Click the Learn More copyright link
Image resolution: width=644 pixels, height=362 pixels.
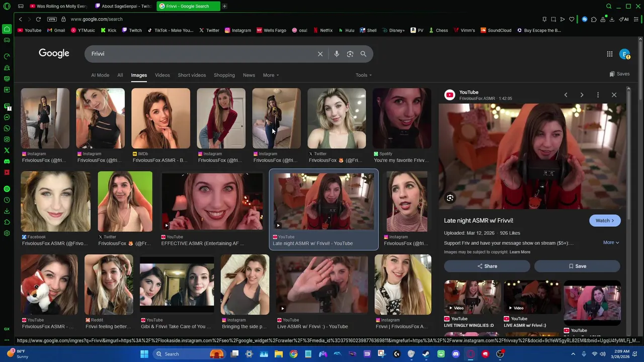pos(520,252)
